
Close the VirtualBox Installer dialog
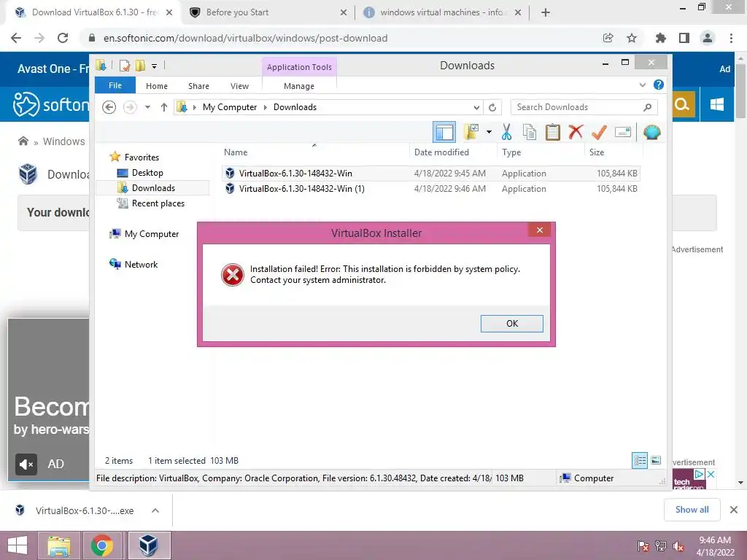[x=539, y=230]
